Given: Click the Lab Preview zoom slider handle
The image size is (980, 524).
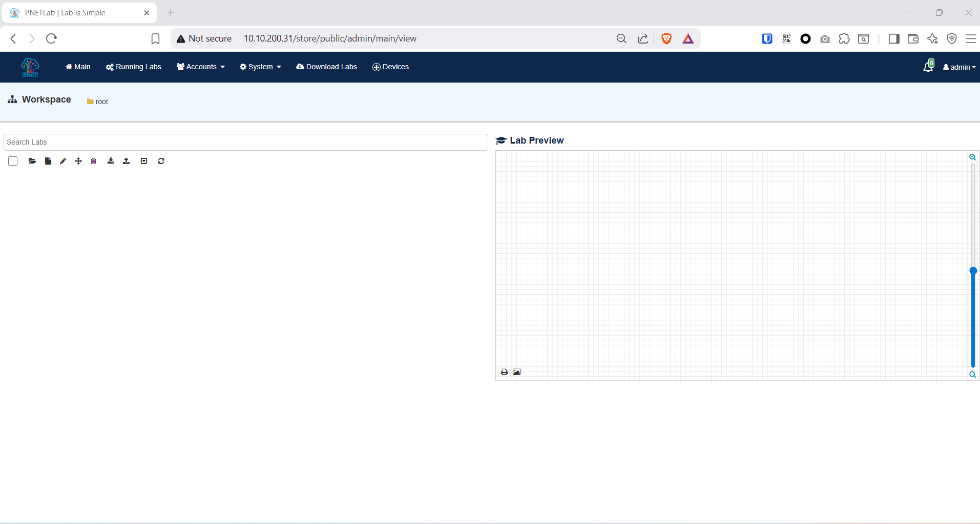Looking at the screenshot, I should click(x=973, y=271).
